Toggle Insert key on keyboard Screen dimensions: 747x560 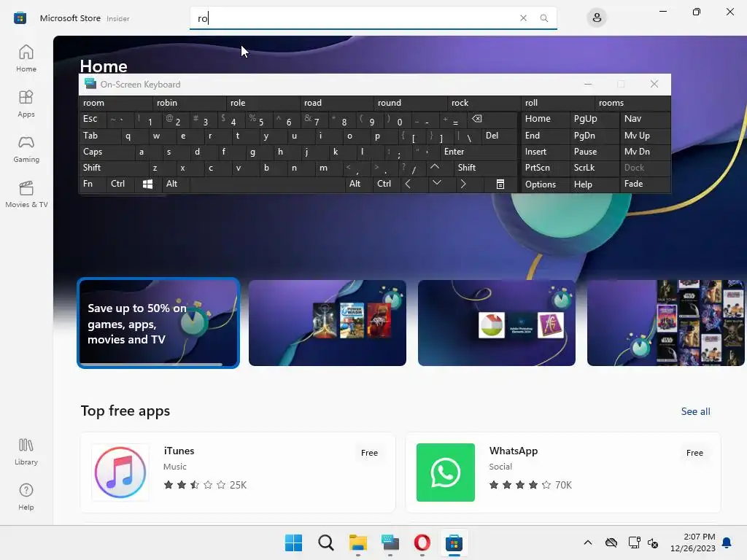[x=545, y=152]
